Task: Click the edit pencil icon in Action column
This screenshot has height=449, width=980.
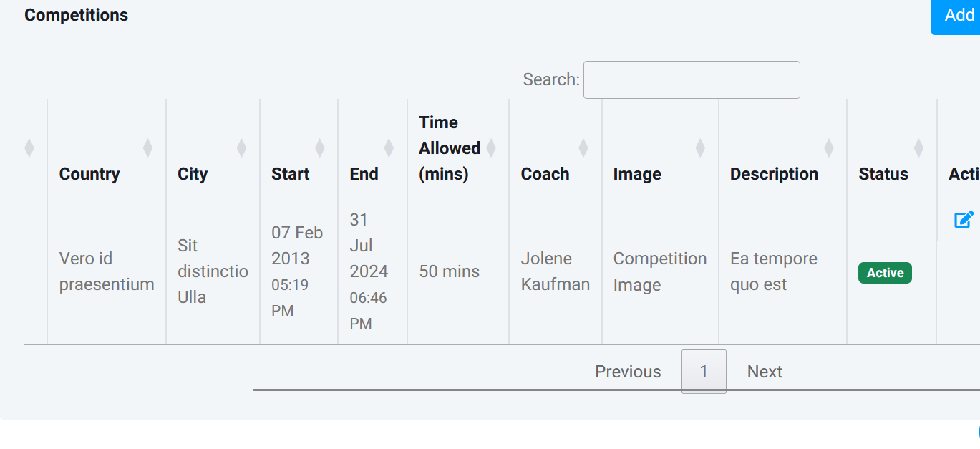Action: 964,219
